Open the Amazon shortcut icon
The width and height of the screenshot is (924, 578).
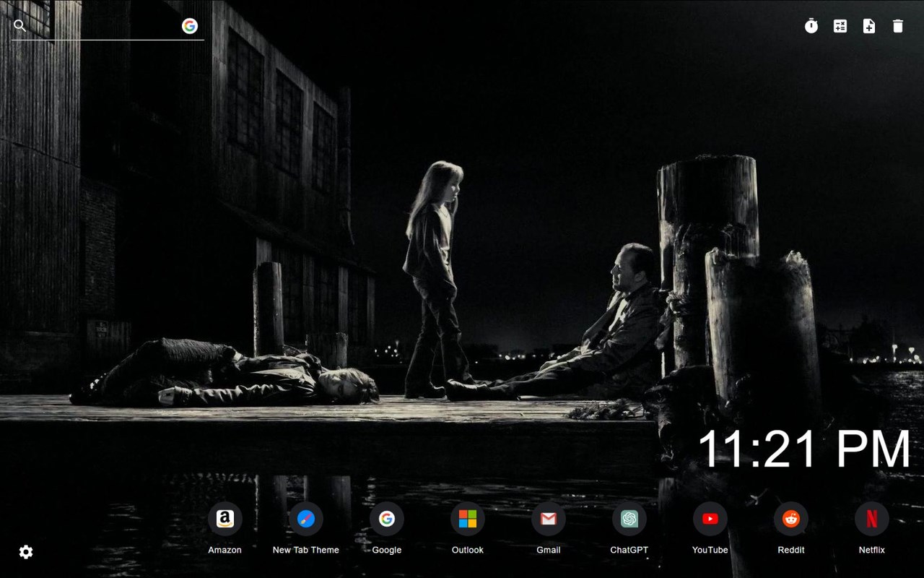coord(225,519)
